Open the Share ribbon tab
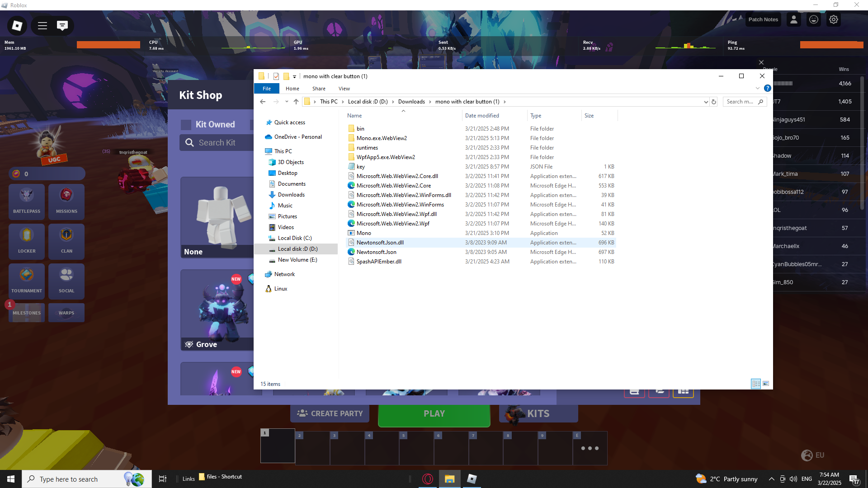Viewport: 868px width, 488px height. pos(319,89)
